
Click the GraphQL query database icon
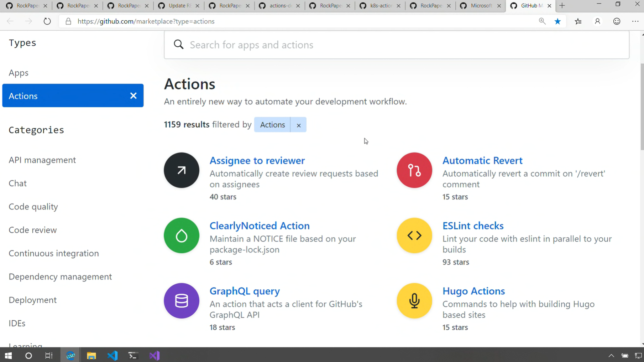click(181, 301)
